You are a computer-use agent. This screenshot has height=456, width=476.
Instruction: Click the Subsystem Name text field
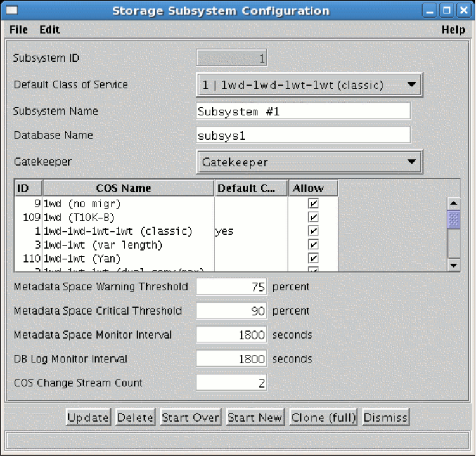click(303, 112)
